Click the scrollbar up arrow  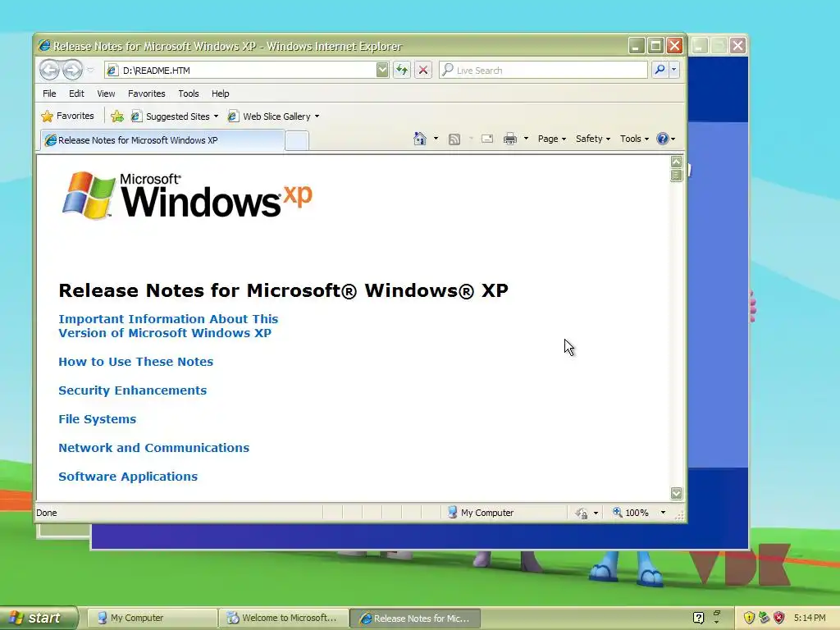click(x=676, y=162)
